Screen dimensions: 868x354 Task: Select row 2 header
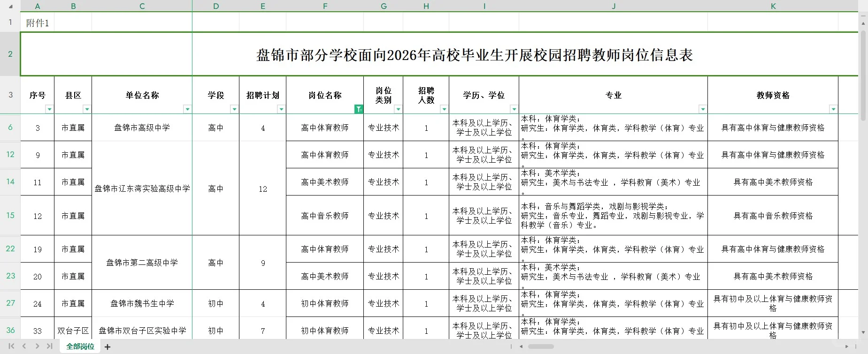(10, 54)
